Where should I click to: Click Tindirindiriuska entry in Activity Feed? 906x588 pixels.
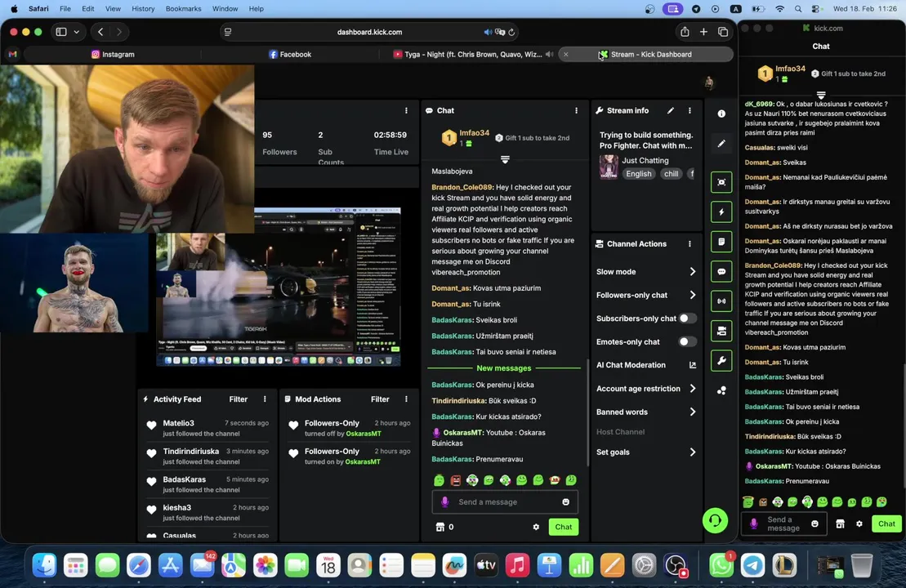pos(208,457)
